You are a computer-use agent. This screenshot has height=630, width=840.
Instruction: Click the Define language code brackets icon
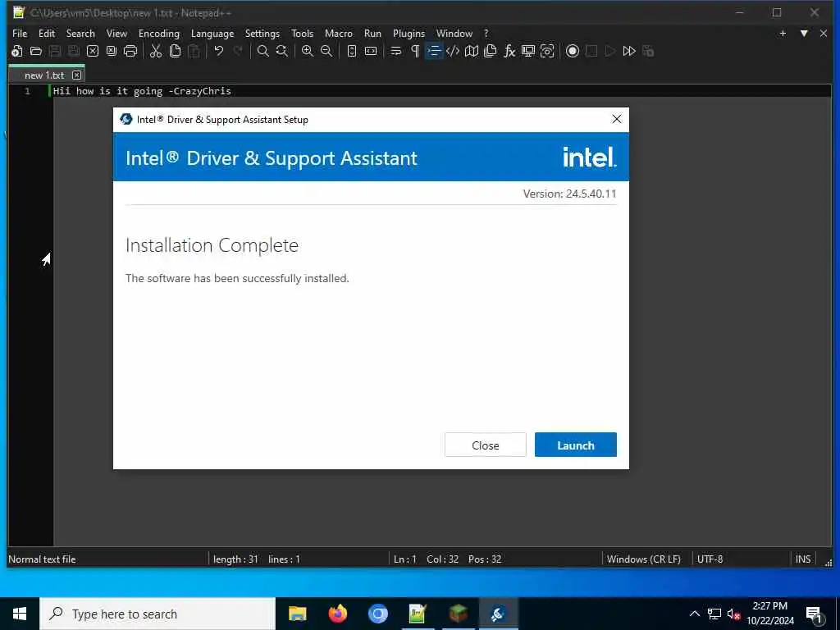coord(453,51)
